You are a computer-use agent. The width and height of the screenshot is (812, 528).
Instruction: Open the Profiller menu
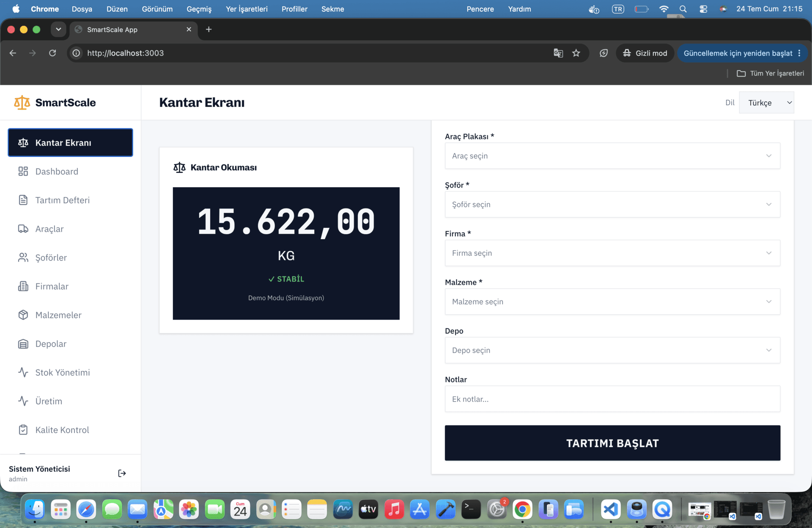pyautogui.click(x=294, y=9)
